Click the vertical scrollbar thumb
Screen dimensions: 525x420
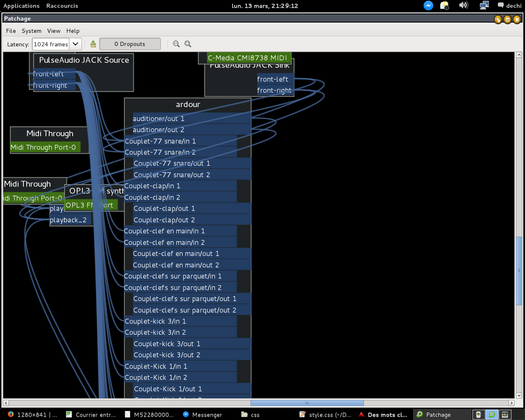click(x=519, y=270)
